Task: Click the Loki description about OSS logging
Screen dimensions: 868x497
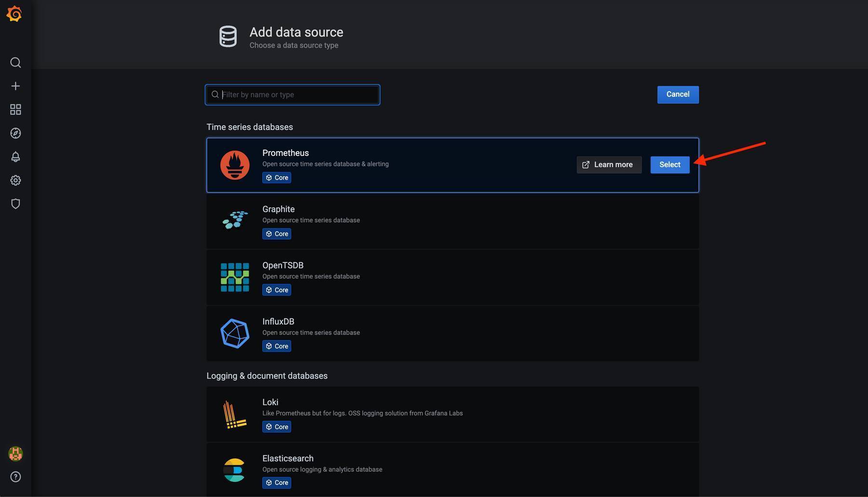Action: (363, 414)
